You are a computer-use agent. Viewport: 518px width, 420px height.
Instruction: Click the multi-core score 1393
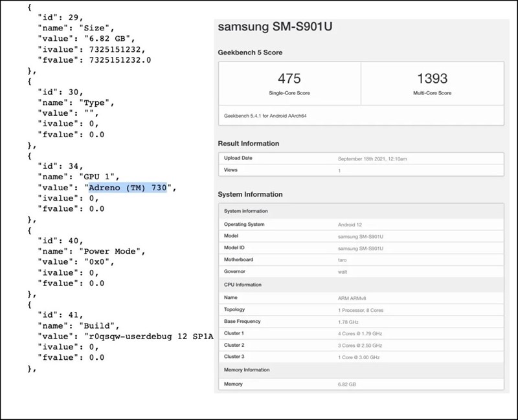(x=432, y=78)
